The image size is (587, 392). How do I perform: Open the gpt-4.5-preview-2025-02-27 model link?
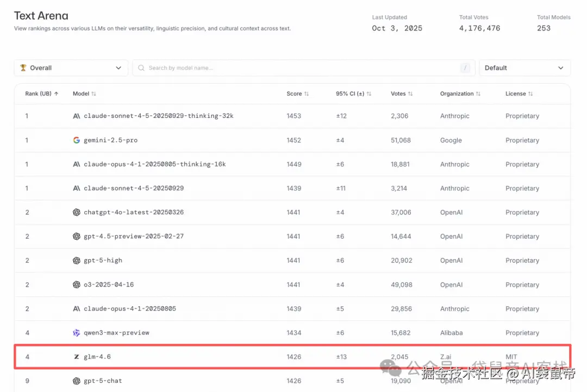134,237
